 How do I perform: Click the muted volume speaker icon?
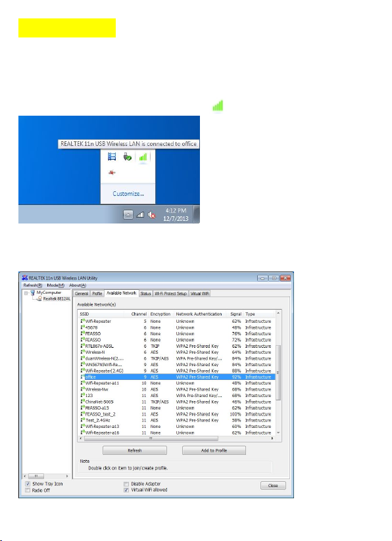(151, 215)
